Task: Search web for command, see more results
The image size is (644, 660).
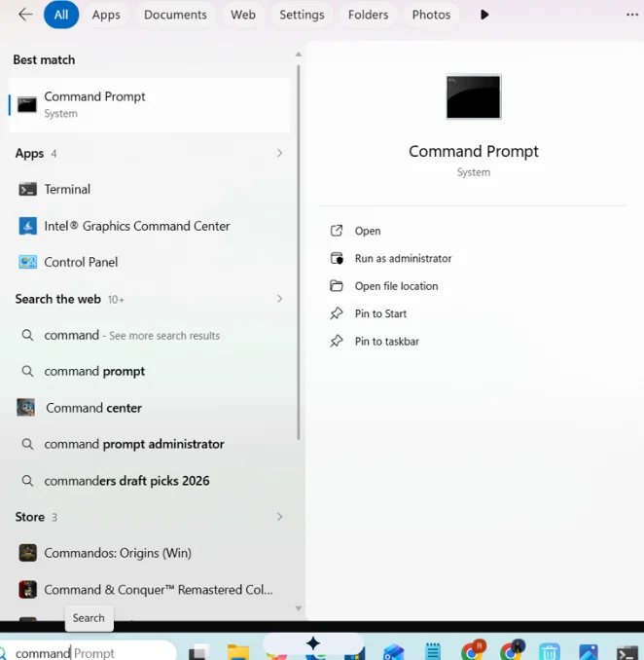Action: click(149, 336)
